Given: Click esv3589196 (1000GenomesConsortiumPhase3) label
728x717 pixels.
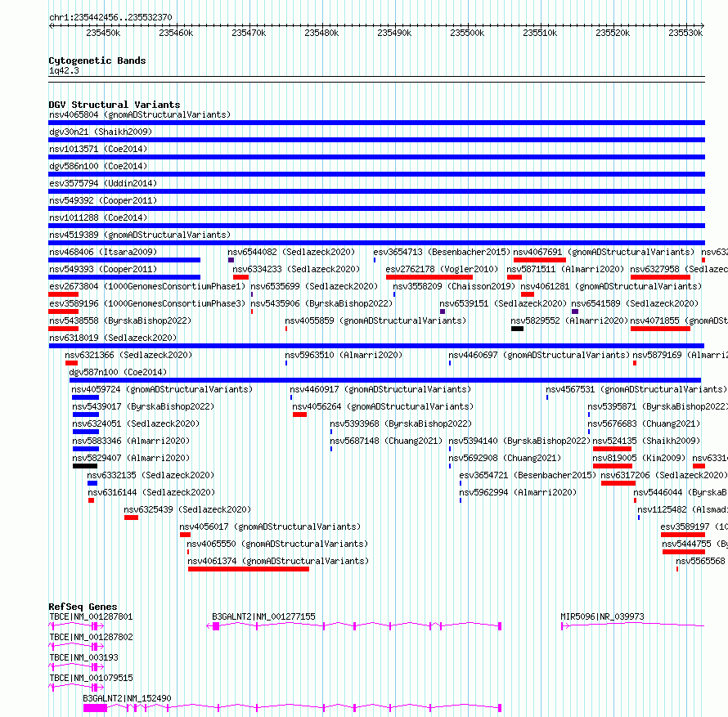Looking at the screenshot, I should pyautogui.click(x=147, y=303).
